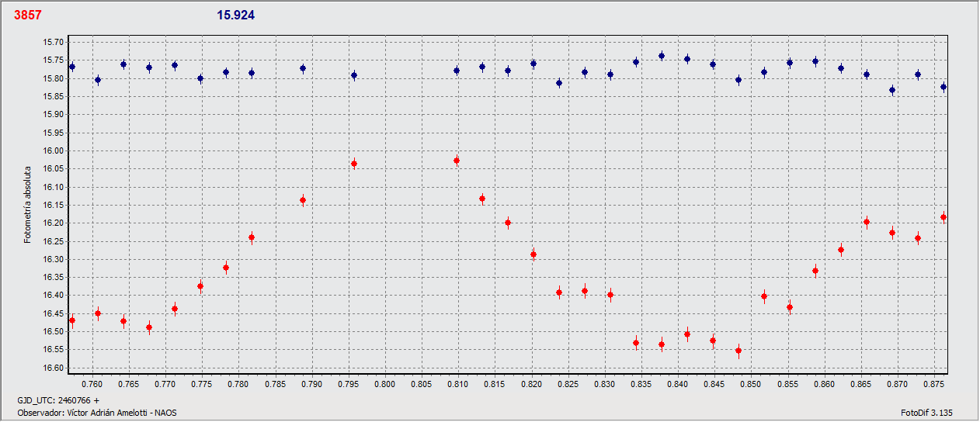Click the red data point at 0.810 near 16.03
The height and width of the screenshot is (422, 980).
click(457, 161)
